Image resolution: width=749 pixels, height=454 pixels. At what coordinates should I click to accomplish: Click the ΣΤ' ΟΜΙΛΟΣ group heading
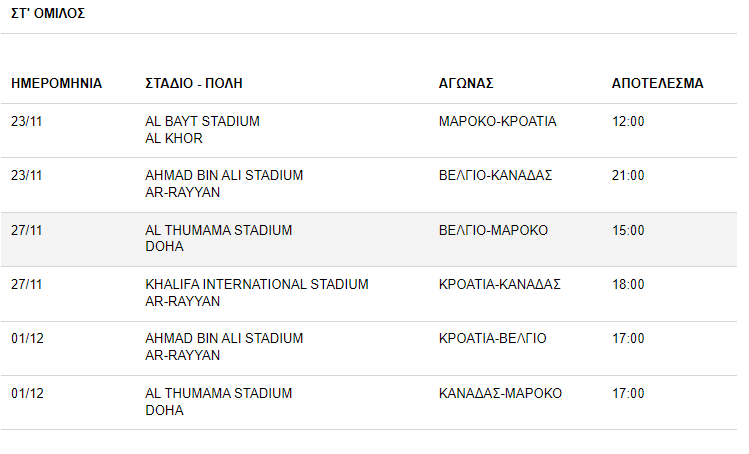(48, 13)
